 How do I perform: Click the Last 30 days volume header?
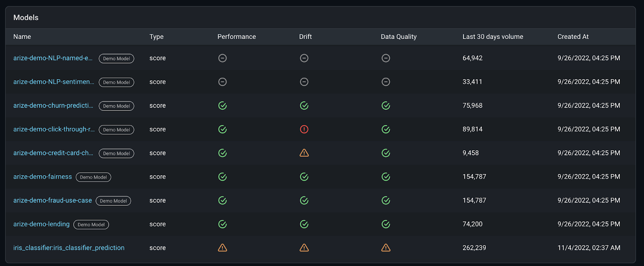coord(493,37)
